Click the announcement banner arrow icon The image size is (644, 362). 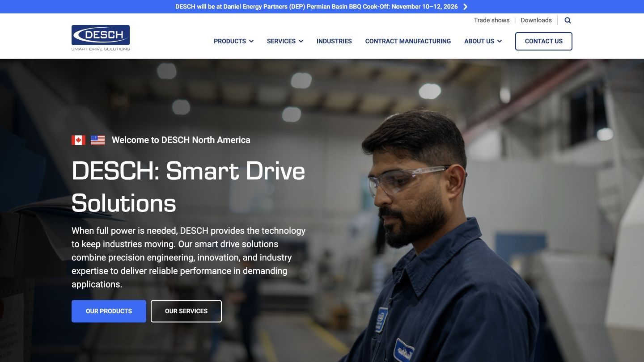[466, 7]
